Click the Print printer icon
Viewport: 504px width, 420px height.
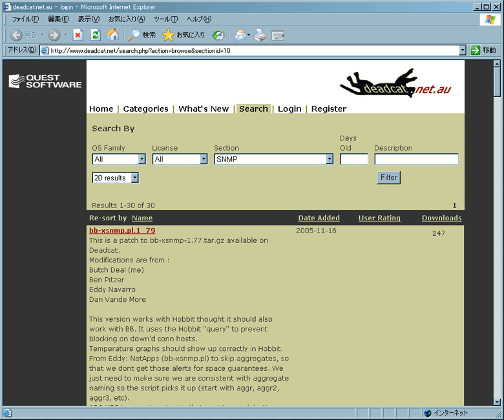[260, 35]
